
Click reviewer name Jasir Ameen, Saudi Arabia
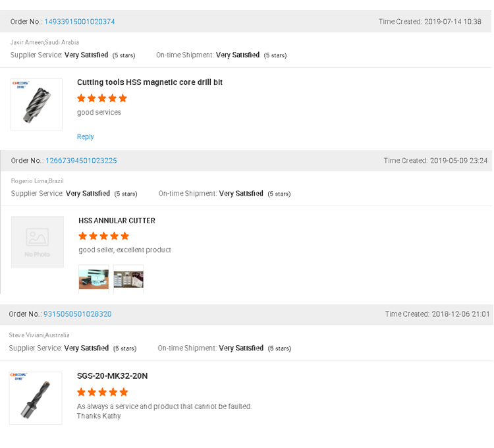(x=45, y=42)
